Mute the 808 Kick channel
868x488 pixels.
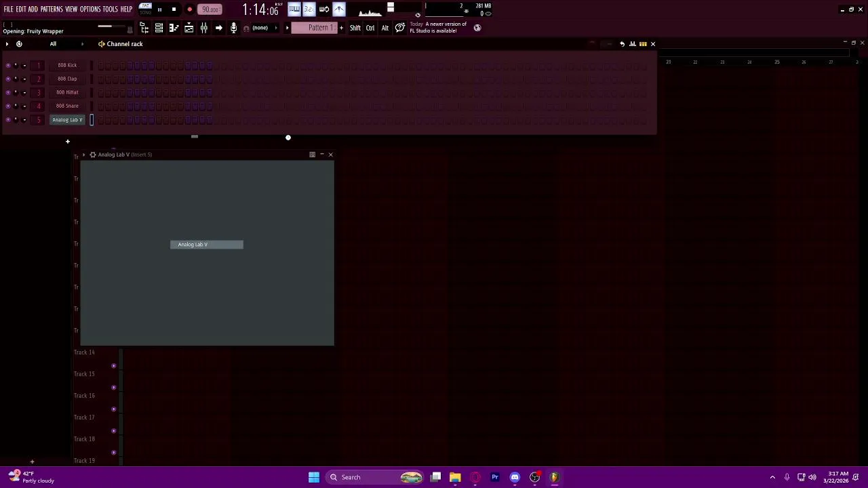tap(7, 65)
